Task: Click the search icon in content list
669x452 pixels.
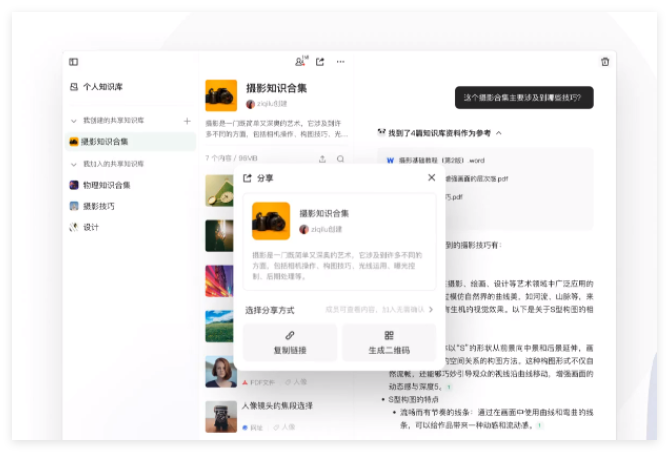Action: click(340, 159)
